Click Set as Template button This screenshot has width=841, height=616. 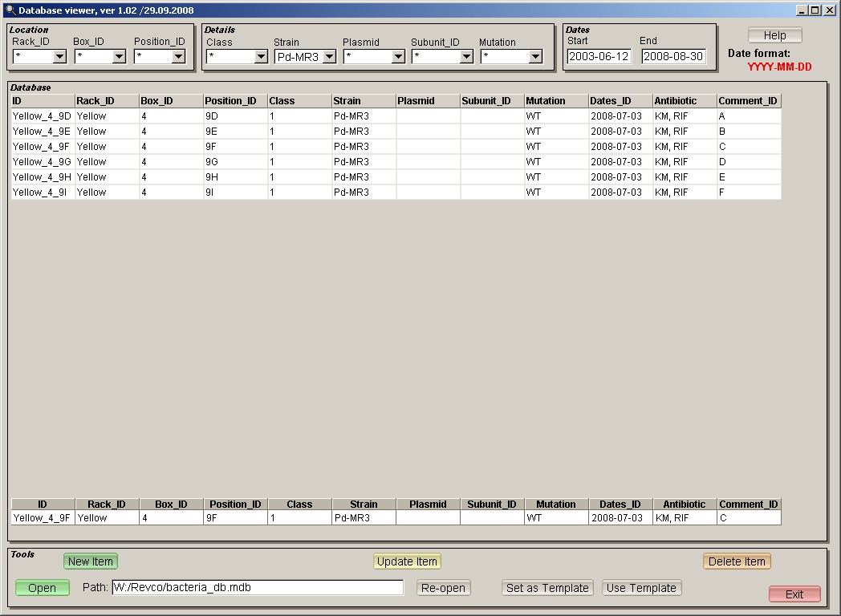point(547,588)
